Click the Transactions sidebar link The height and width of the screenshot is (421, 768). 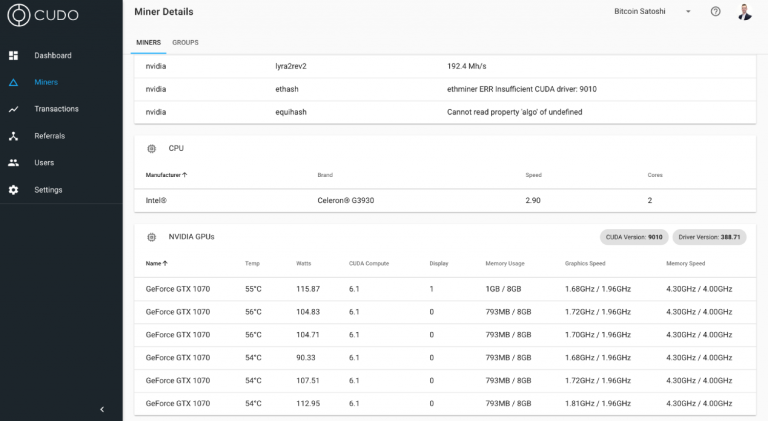pyautogui.click(x=56, y=109)
